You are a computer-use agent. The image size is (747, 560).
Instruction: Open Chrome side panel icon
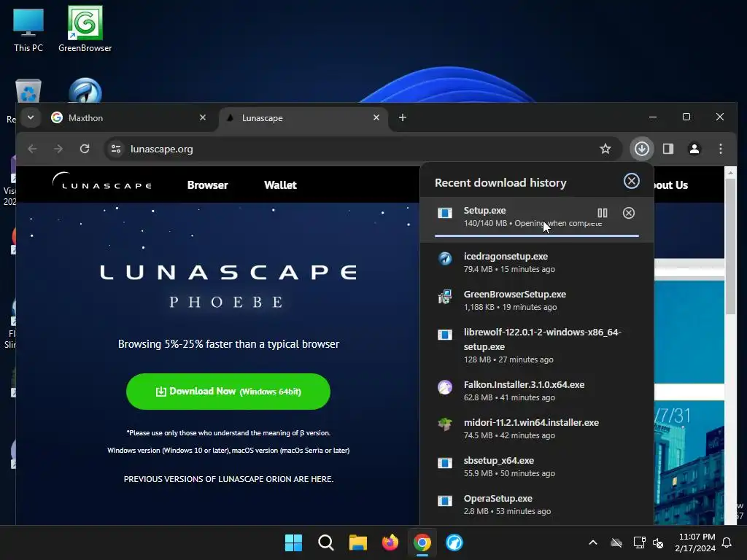[668, 149]
